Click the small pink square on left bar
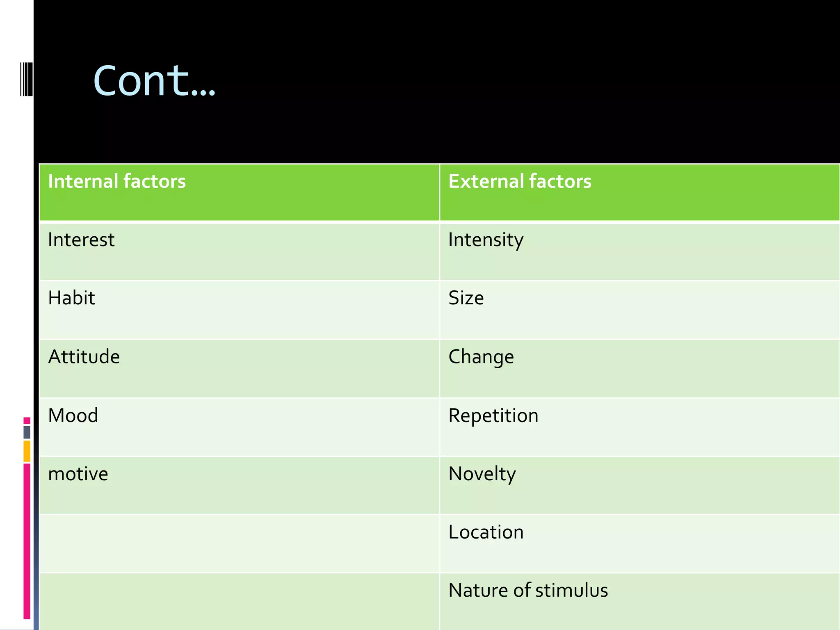 (x=27, y=420)
